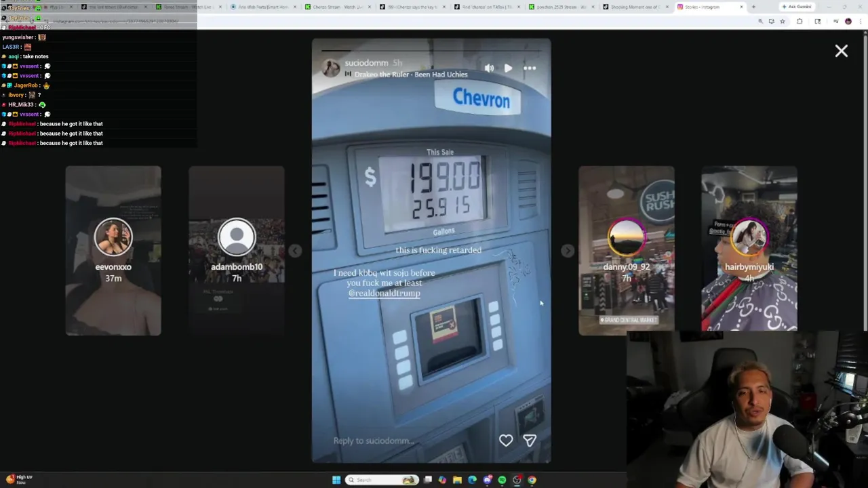Image resolution: width=868 pixels, height=488 pixels.
Task: Open a new browser tab
Action: tap(753, 7)
